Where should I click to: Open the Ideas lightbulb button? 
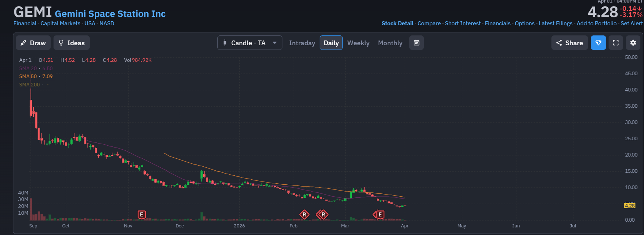tap(72, 43)
